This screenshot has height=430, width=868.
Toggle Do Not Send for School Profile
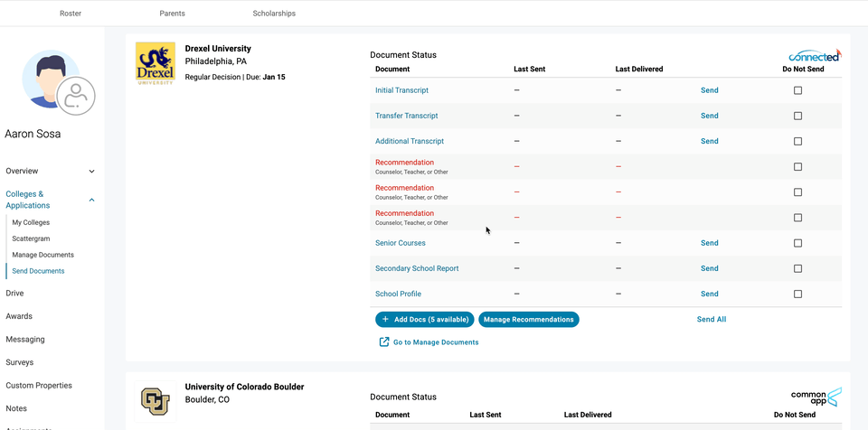coord(797,294)
